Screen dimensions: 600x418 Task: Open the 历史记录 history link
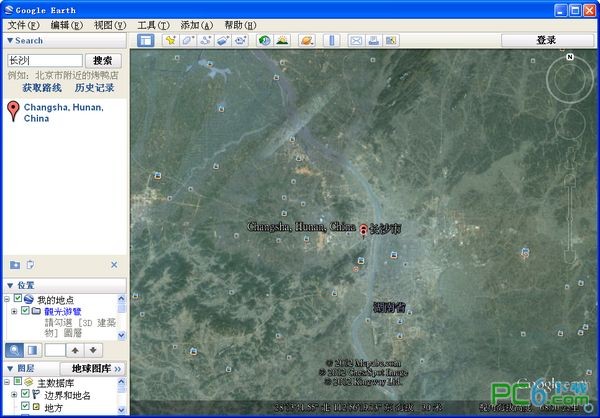pyautogui.click(x=95, y=88)
